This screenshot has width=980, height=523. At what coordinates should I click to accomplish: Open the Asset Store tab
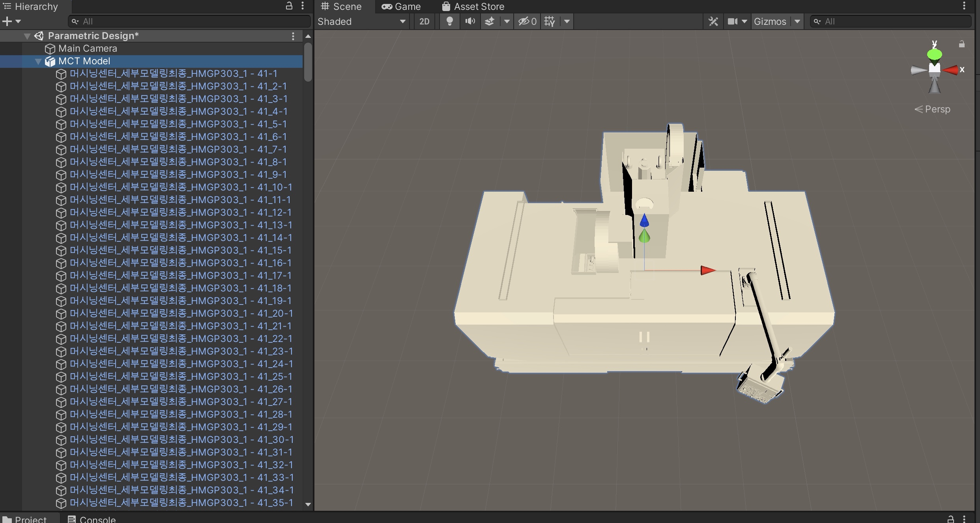473,6
